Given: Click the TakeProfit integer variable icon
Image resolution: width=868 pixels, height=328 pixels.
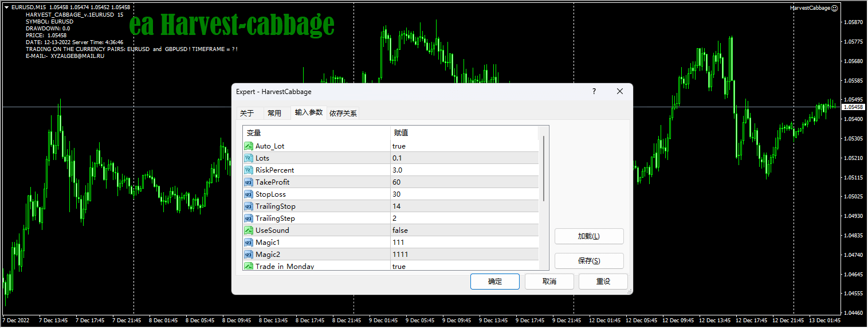Looking at the screenshot, I should coord(249,182).
